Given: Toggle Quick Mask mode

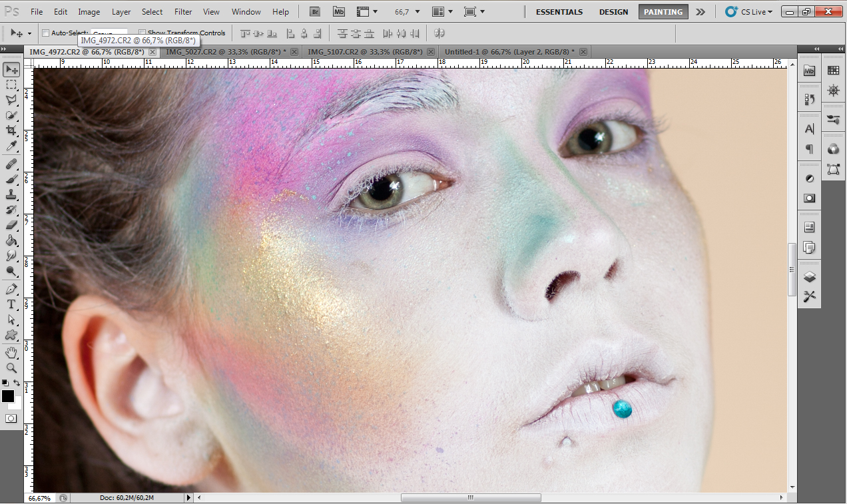Looking at the screenshot, I should click(x=11, y=418).
